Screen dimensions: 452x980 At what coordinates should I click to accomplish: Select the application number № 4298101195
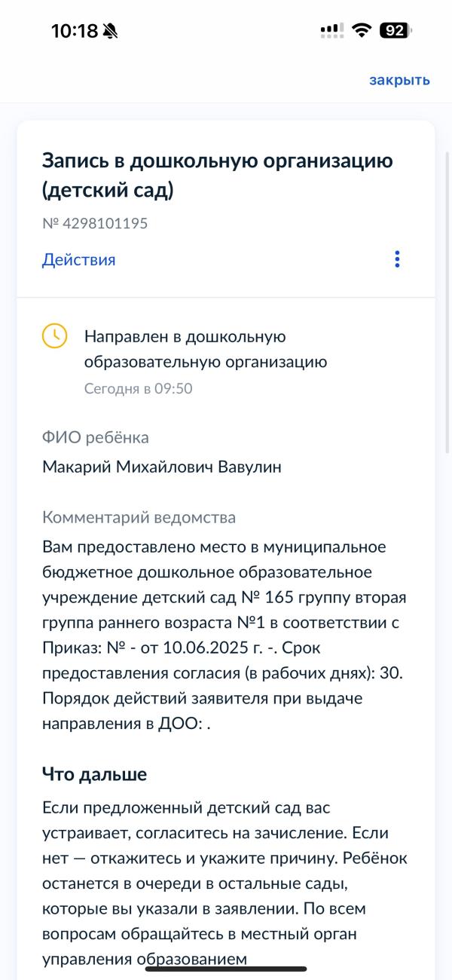click(x=95, y=224)
